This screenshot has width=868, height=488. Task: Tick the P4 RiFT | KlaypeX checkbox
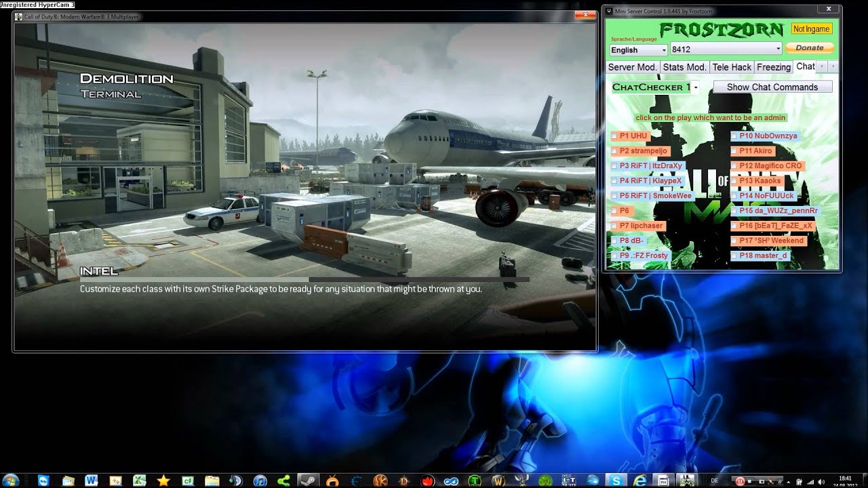pyautogui.click(x=614, y=181)
